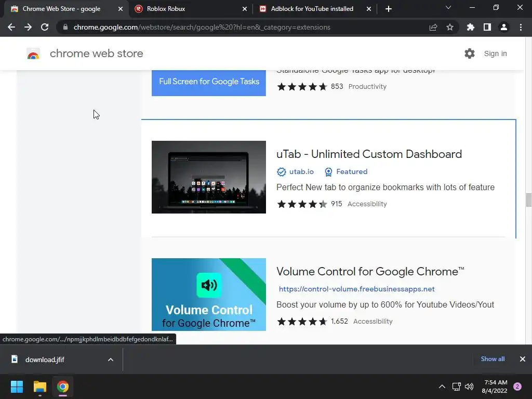Close the Chrome Web Store tab
The image size is (532, 399).
(121, 9)
